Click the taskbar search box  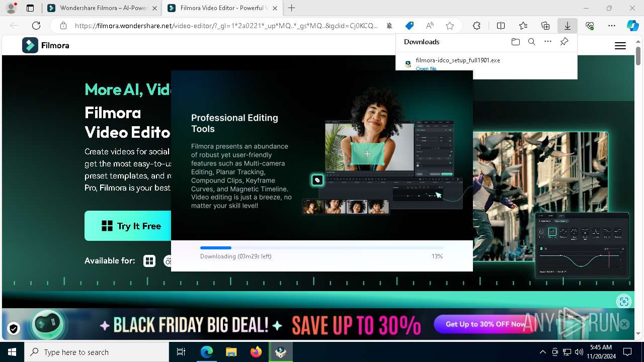97,352
